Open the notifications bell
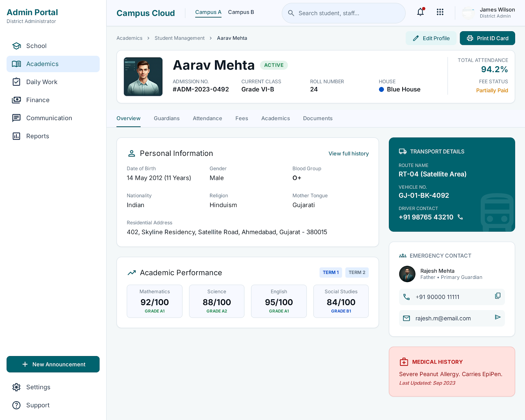Image resolution: width=525 pixels, height=420 pixels. point(420,12)
